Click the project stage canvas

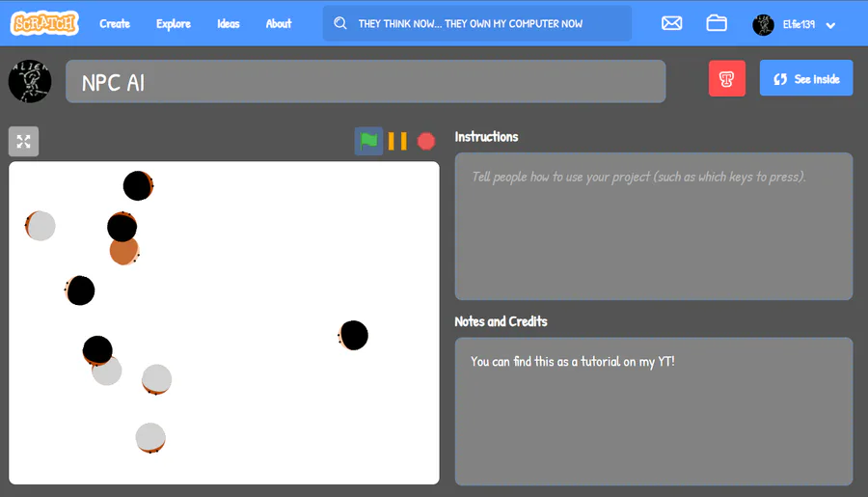pyautogui.click(x=224, y=323)
